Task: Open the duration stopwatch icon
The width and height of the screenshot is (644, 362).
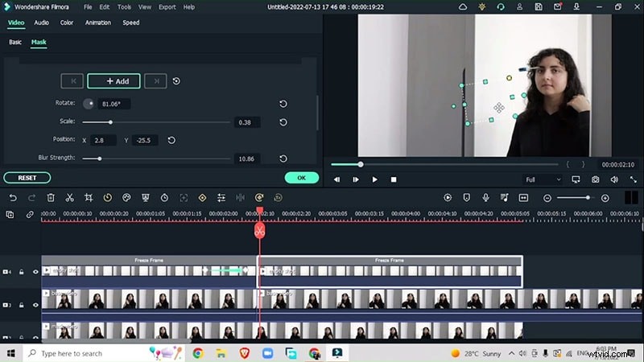Action: (164, 198)
